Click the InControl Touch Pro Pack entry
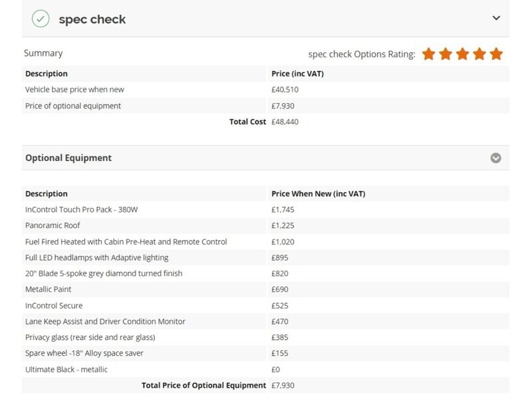The image size is (532, 399). coord(81,209)
